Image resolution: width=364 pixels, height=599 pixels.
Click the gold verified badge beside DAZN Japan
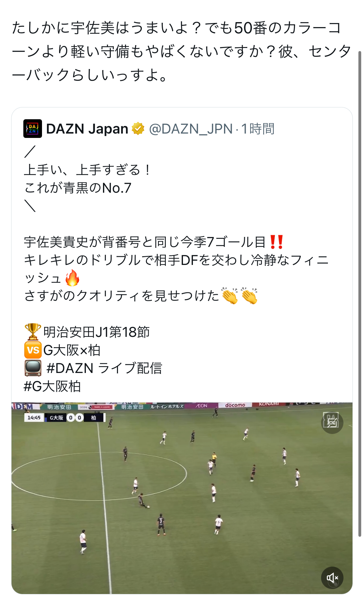coord(138,129)
